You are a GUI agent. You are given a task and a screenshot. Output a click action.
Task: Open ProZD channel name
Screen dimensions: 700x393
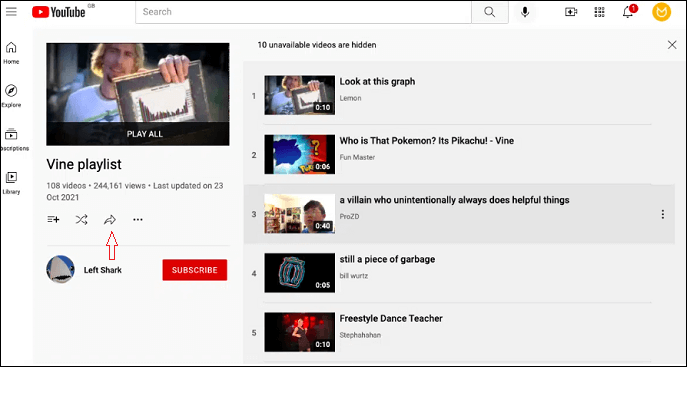[x=349, y=217]
